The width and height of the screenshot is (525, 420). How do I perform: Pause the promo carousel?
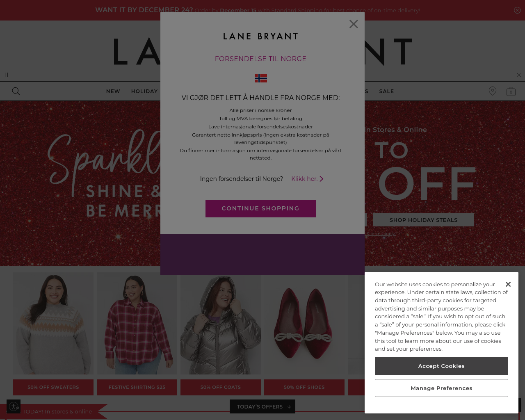(x=6, y=75)
